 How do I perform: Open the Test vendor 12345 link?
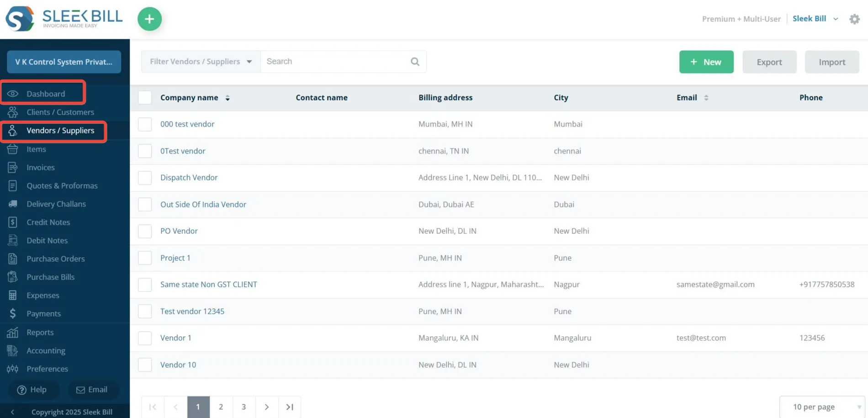[192, 311]
